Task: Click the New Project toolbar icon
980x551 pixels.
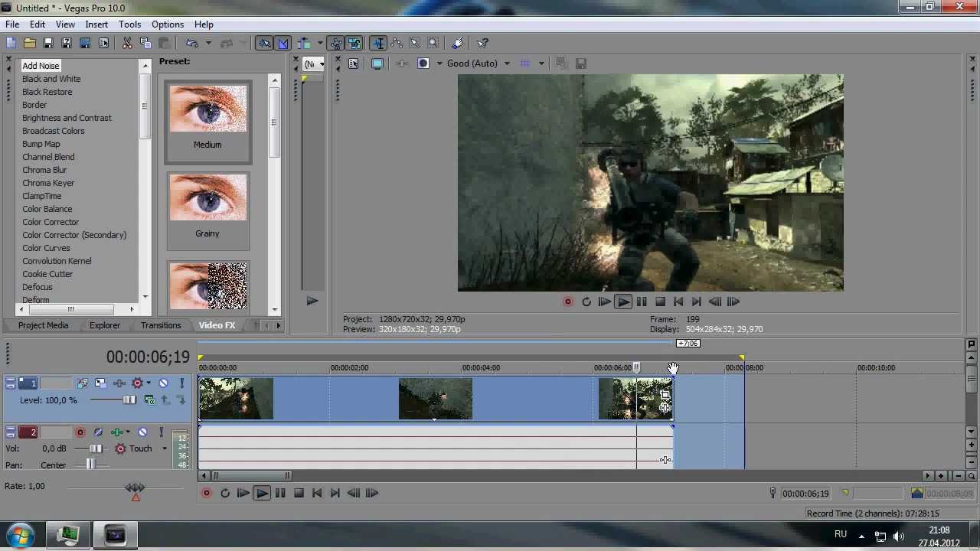Action: click(x=11, y=44)
